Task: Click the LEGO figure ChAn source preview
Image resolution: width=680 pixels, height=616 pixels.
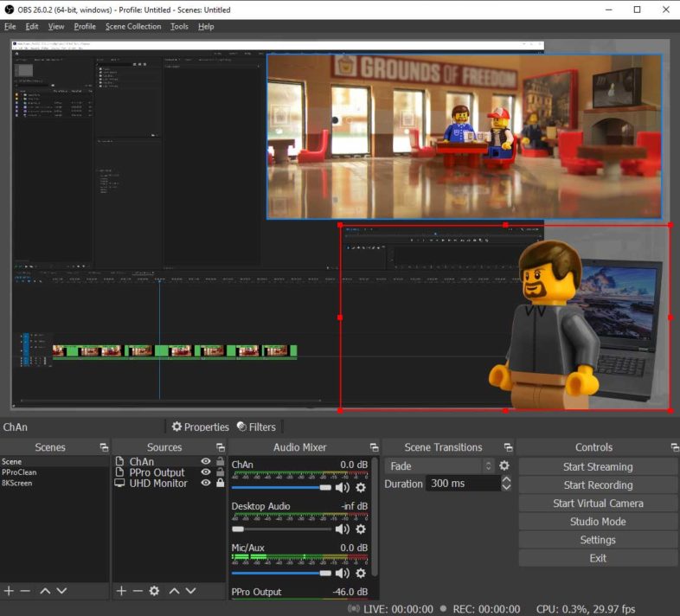Action: tap(505, 318)
